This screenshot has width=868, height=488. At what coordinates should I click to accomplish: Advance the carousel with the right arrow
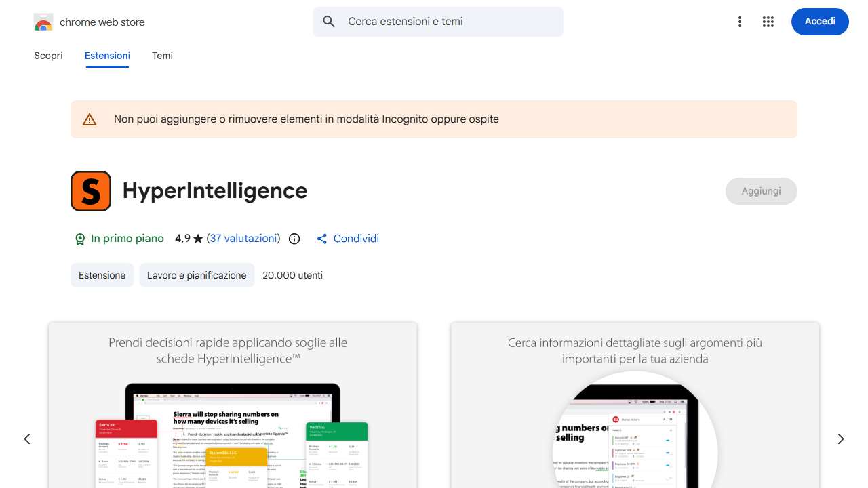[x=841, y=439]
